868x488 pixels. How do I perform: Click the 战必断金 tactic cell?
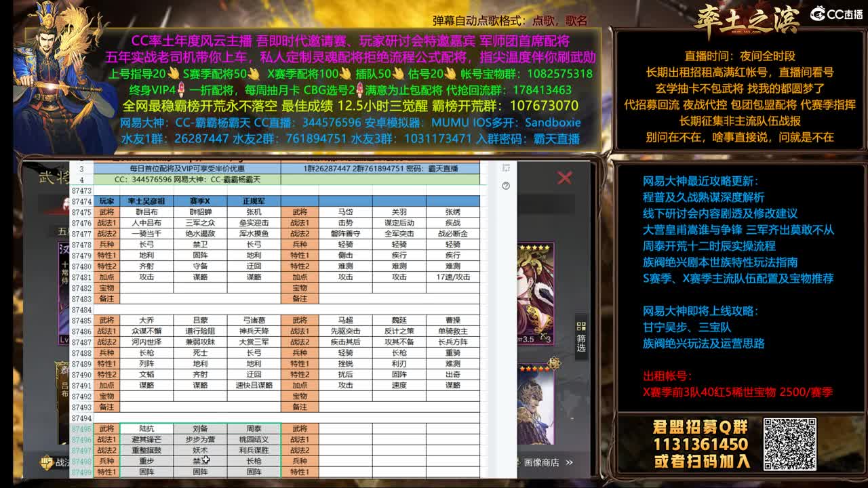[453, 234]
